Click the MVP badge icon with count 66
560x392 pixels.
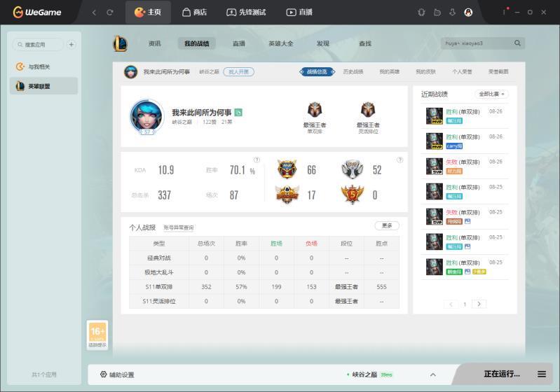point(287,169)
